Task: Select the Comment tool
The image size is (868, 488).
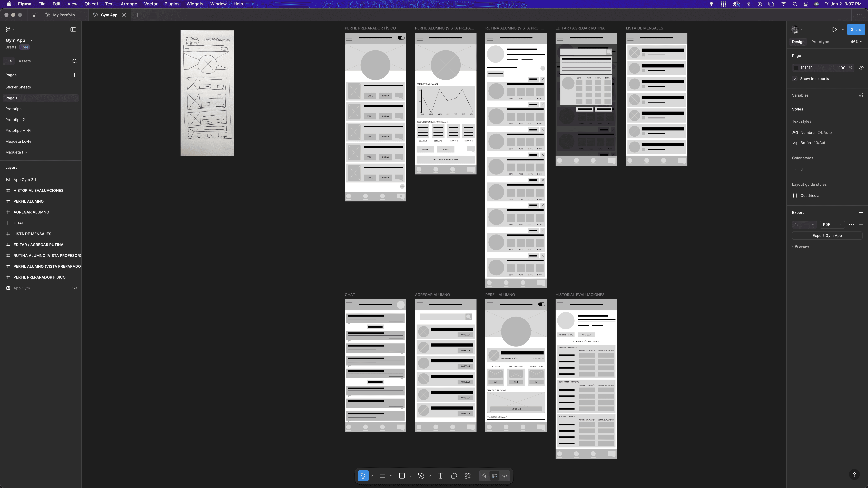Action: point(454,476)
